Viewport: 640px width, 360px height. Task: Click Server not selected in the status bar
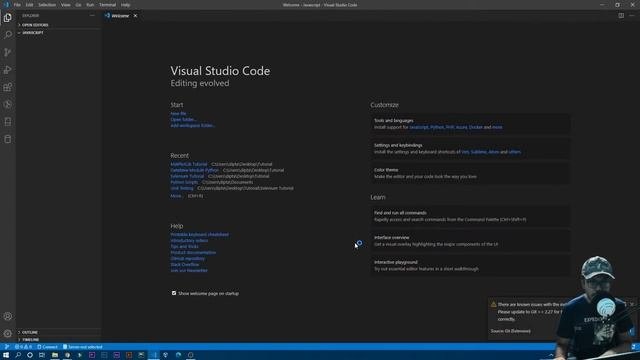[x=83, y=347]
